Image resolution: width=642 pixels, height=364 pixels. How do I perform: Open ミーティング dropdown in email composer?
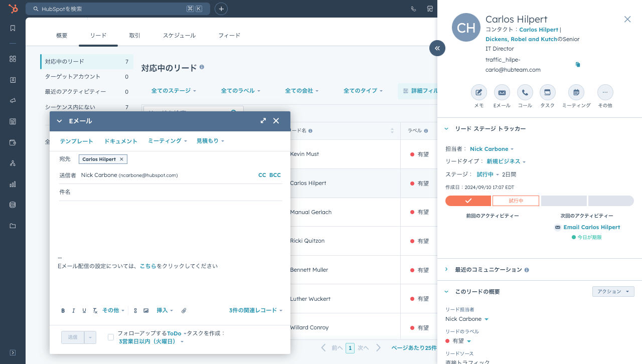point(168,141)
